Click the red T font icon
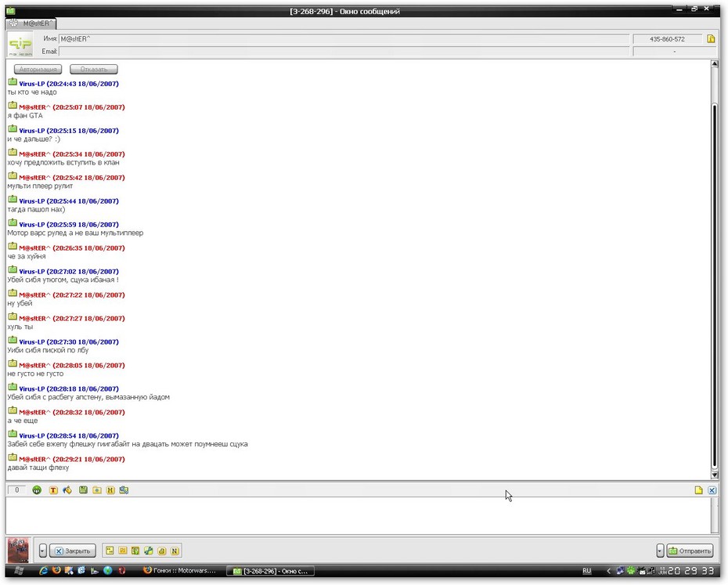This screenshot has height=585, width=728. [x=53, y=490]
